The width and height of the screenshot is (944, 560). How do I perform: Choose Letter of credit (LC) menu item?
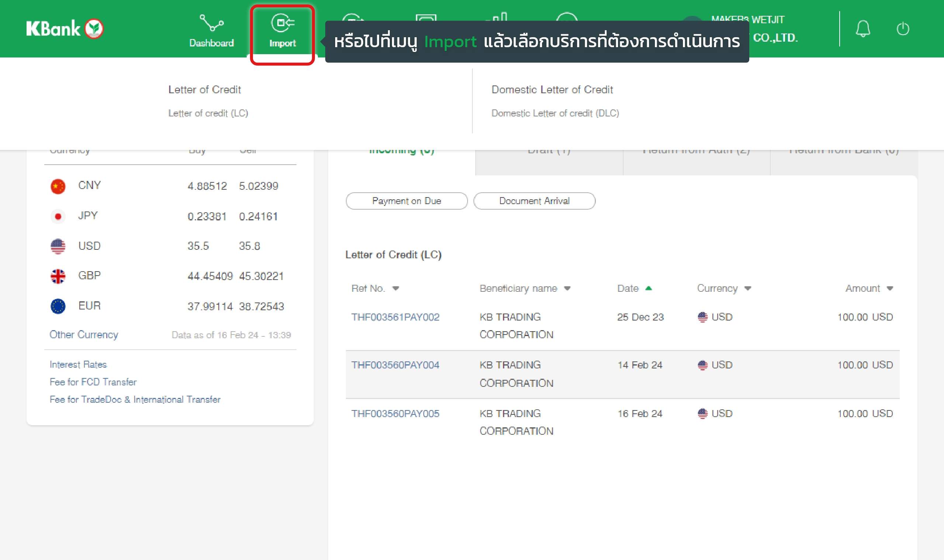pyautogui.click(x=208, y=113)
